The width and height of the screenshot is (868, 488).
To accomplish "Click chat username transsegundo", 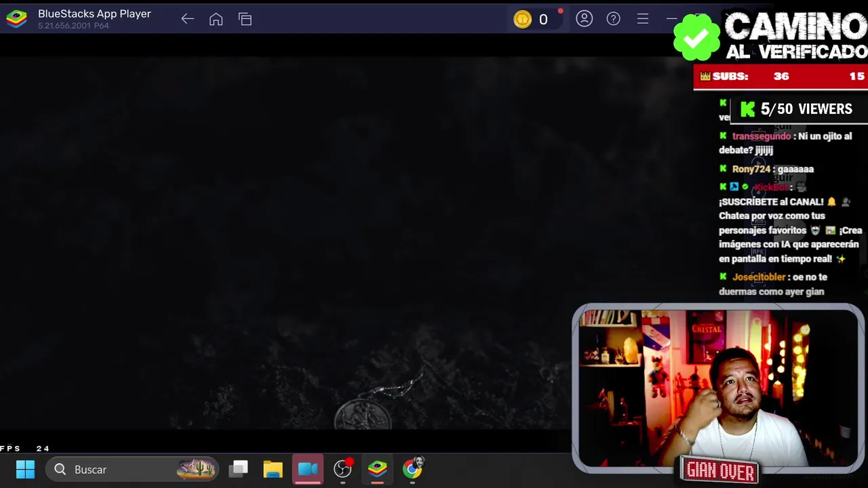I will (x=761, y=136).
